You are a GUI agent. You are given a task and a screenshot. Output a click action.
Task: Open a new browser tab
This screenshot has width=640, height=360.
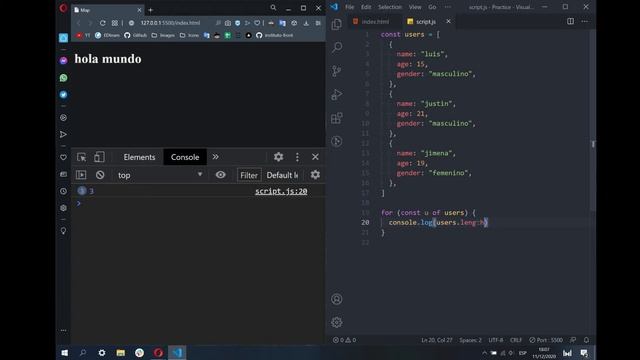(x=150, y=10)
